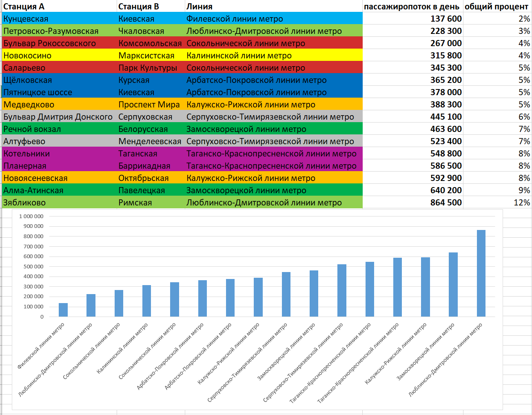Select station B cell 'Баррикадная'
Screen dimensions: 532x415
click(151, 165)
